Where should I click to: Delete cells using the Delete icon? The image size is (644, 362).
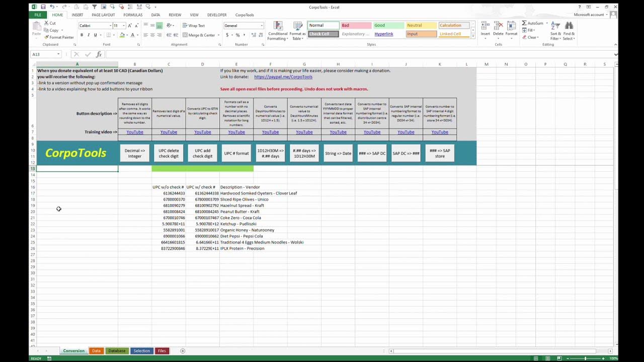pos(498,29)
